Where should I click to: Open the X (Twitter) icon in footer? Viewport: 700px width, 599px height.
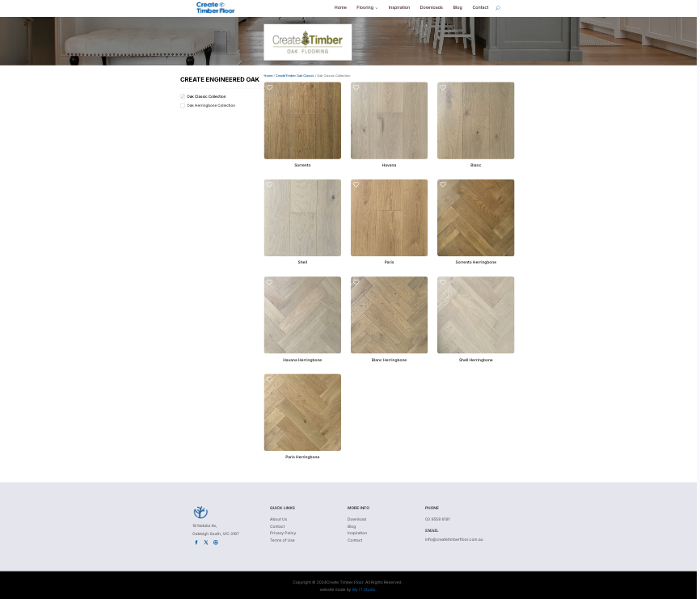(x=206, y=542)
